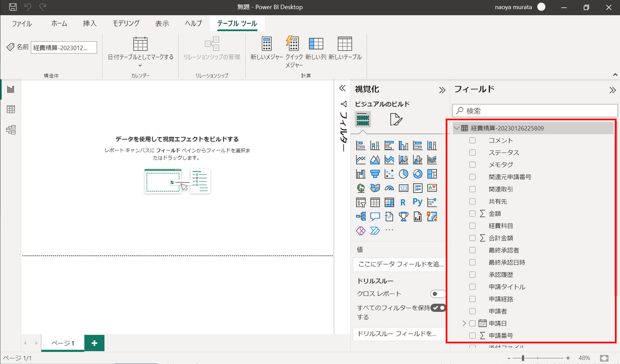Collapse the ribbon with the caret
This screenshot has height=364, width=620.
point(615,75)
